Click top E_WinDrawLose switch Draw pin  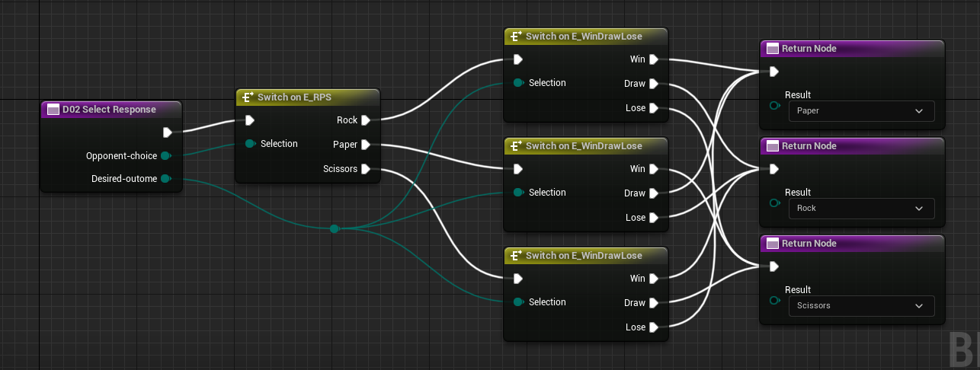(654, 84)
